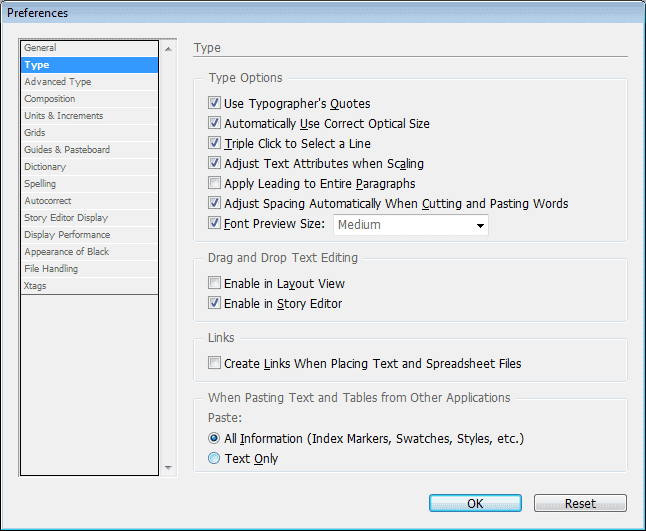Click the OK button

[475, 503]
